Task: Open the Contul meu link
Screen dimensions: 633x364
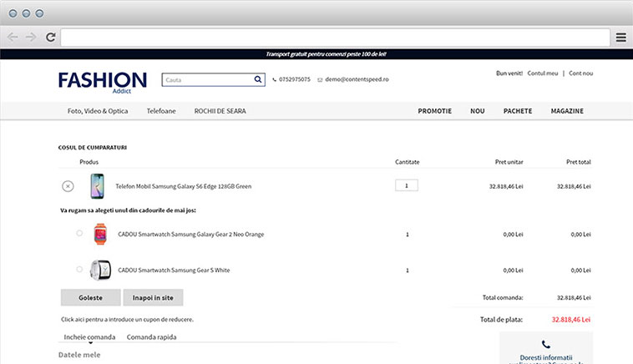Action: pyautogui.click(x=543, y=73)
